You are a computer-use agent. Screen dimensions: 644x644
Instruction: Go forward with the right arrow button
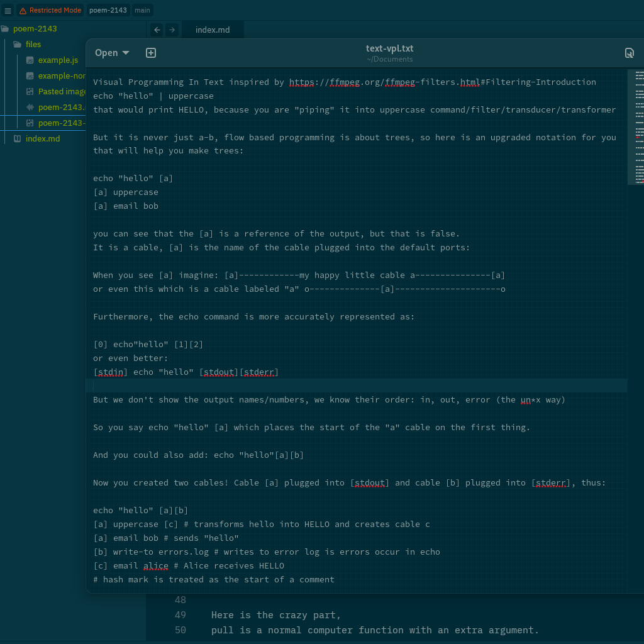pos(171,30)
